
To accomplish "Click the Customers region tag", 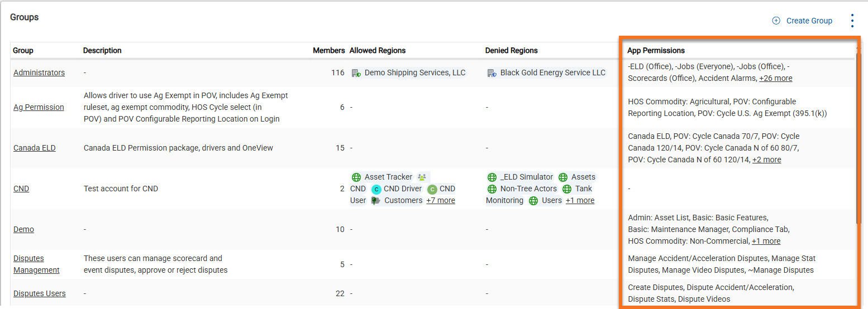I will (x=397, y=200).
